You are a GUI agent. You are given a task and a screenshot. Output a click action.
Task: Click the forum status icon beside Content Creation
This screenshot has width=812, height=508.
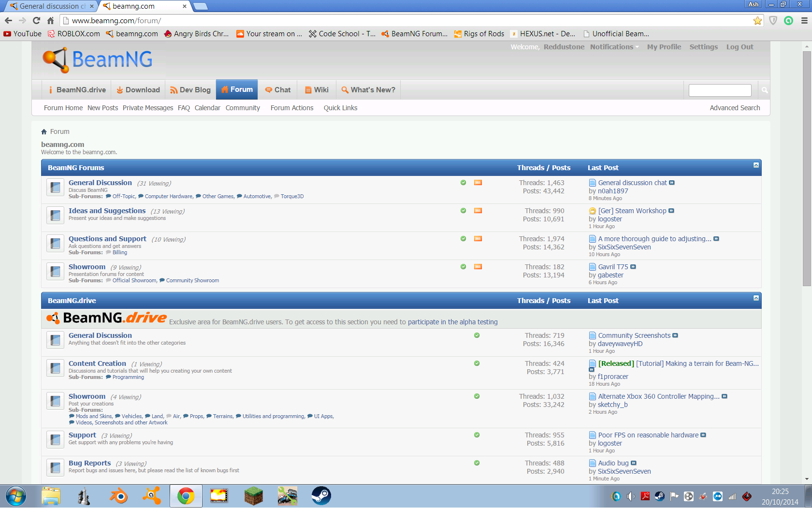click(55, 368)
